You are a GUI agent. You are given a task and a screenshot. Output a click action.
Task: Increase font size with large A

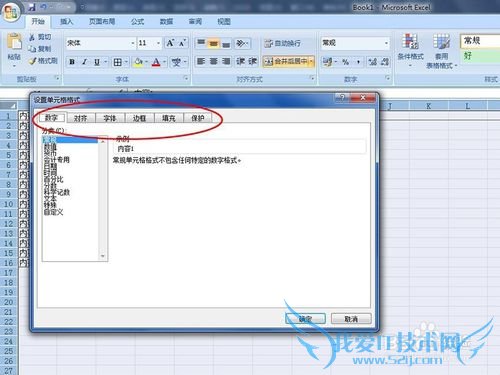pyautogui.click(x=170, y=43)
